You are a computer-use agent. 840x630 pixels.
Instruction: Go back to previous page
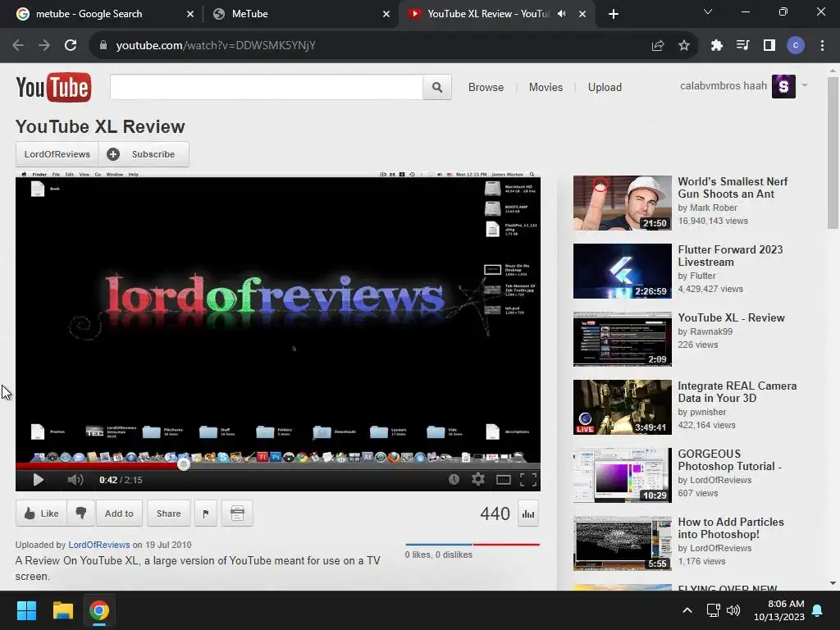tap(18, 45)
